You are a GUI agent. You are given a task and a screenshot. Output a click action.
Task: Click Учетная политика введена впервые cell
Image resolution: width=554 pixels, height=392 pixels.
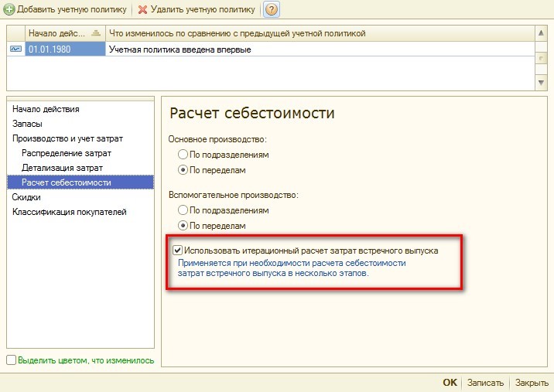point(320,49)
